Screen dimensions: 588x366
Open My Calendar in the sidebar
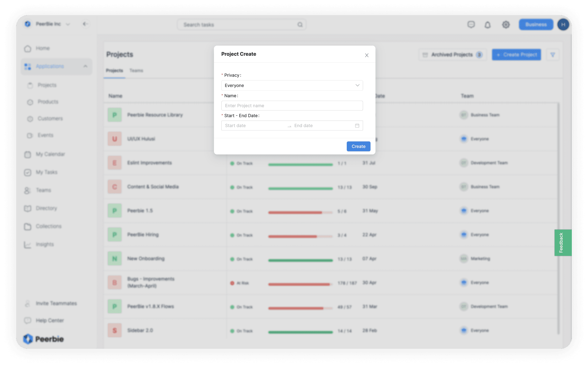[50, 154]
